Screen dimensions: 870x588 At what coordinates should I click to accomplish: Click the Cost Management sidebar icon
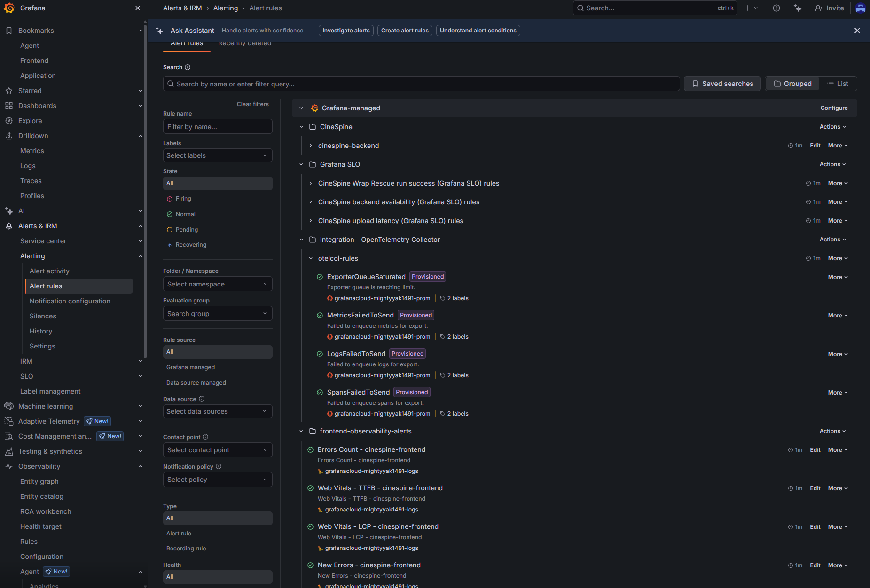[x=9, y=436]
